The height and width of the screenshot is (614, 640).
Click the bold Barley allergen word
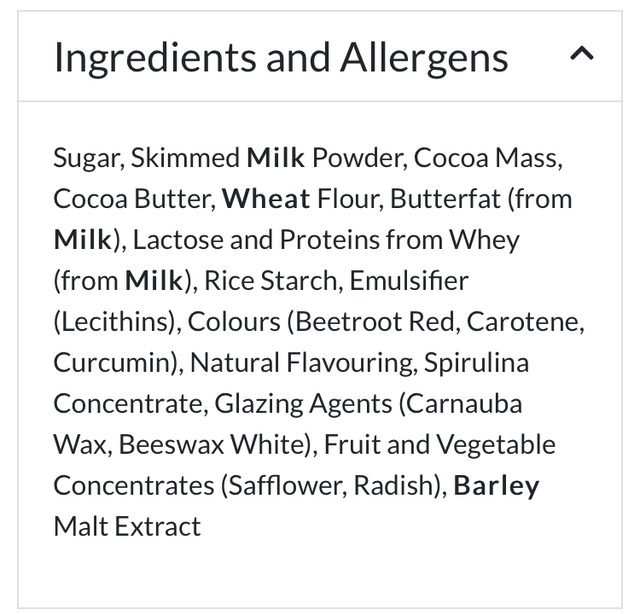tap(496, 486)
